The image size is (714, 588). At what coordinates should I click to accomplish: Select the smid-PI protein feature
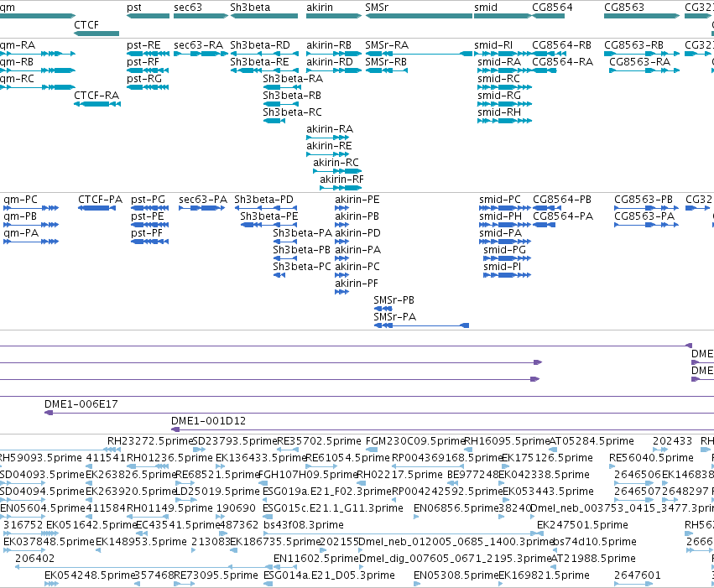507,275
